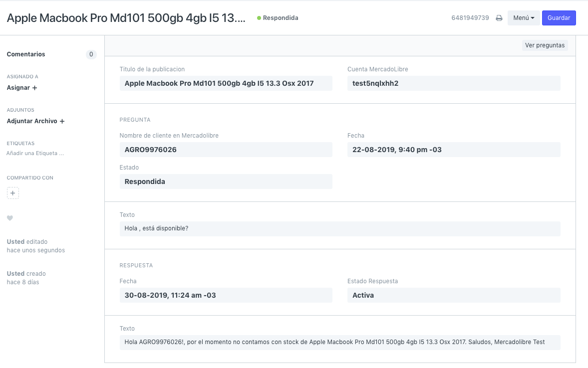The height and width of the screenshot is (368, 588).
Task: Open the Menú dropdown
Action: 524,18
